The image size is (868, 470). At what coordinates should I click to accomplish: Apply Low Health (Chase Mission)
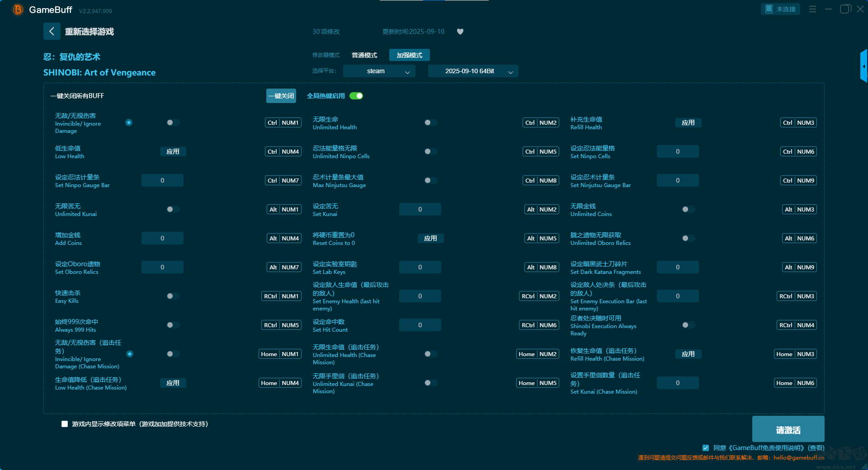point(173,383)
